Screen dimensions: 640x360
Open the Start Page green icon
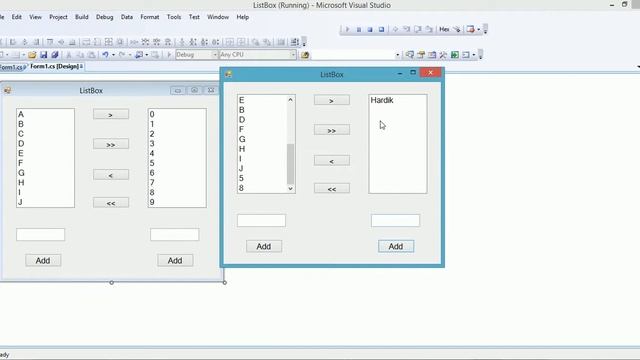click(x=455, y=55)
